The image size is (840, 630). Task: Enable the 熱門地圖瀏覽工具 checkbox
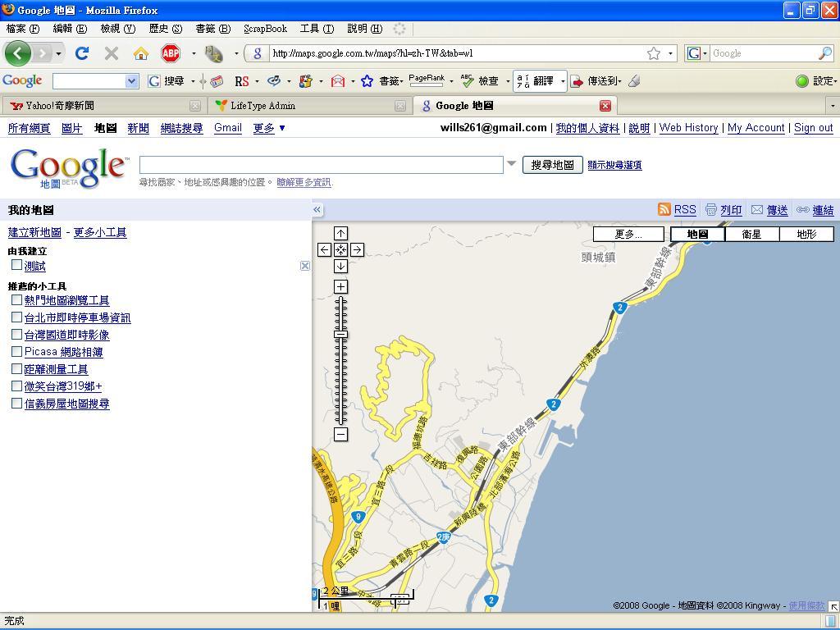[x=16, y=299]
